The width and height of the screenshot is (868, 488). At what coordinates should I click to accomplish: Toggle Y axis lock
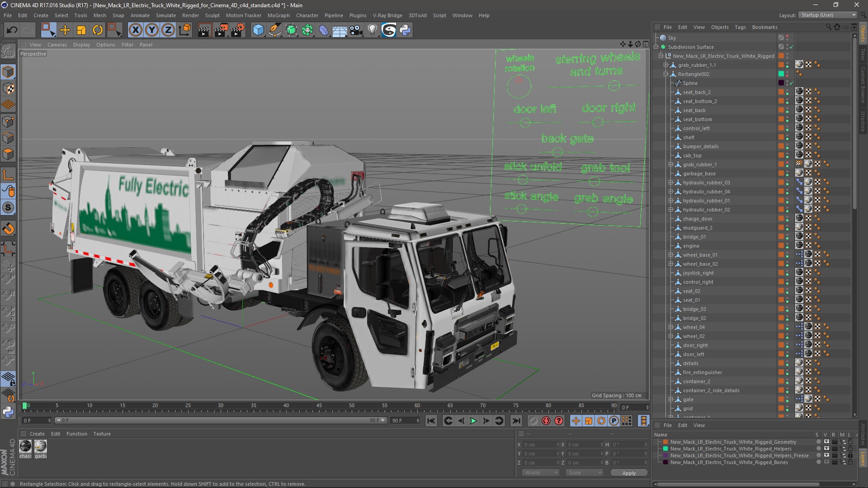click(x=152, y=30)
